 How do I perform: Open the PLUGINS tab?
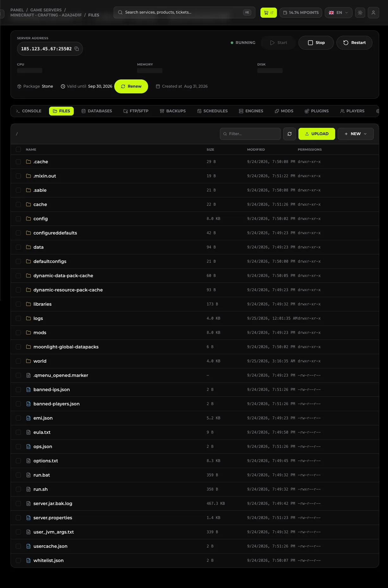[317, 111]
